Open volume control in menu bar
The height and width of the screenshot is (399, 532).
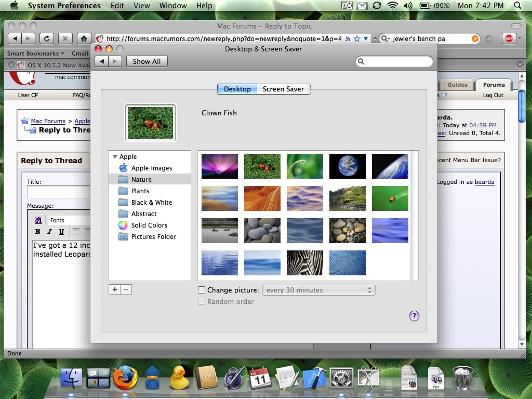407,5
